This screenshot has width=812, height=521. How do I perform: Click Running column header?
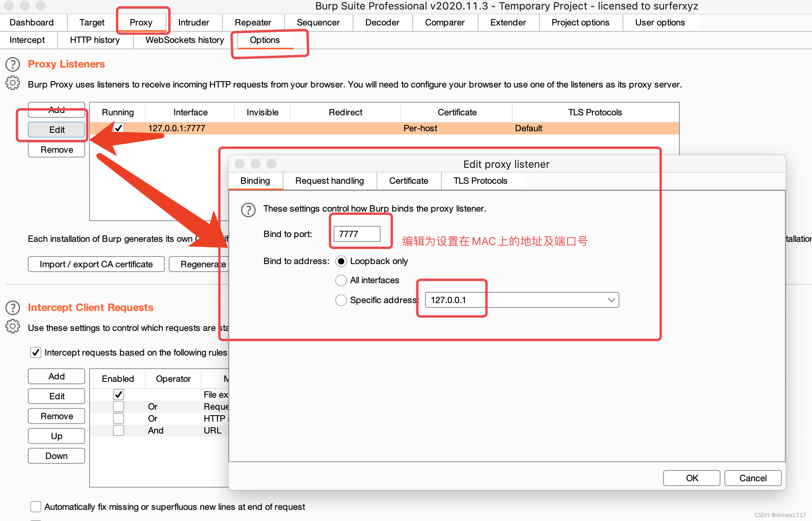(118, 113)
